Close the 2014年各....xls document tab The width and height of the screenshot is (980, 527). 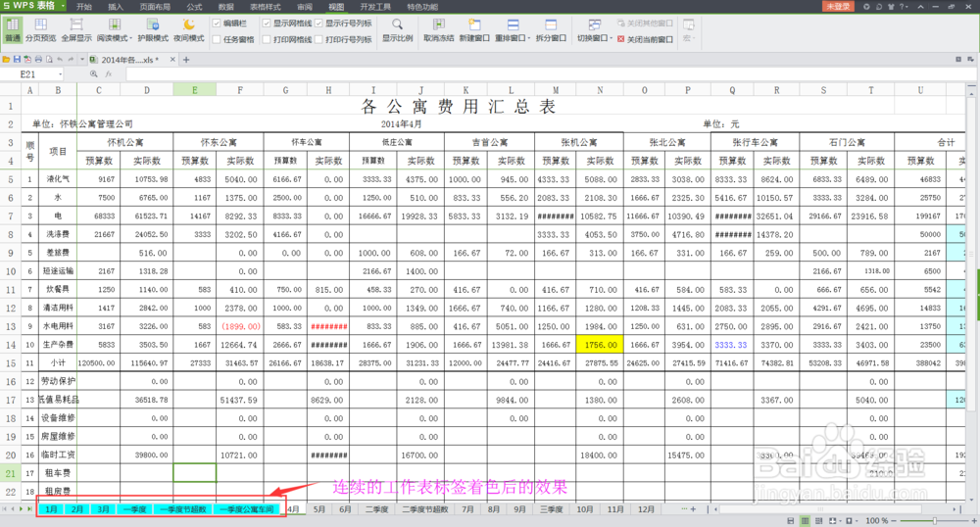(x=172, y=60)
